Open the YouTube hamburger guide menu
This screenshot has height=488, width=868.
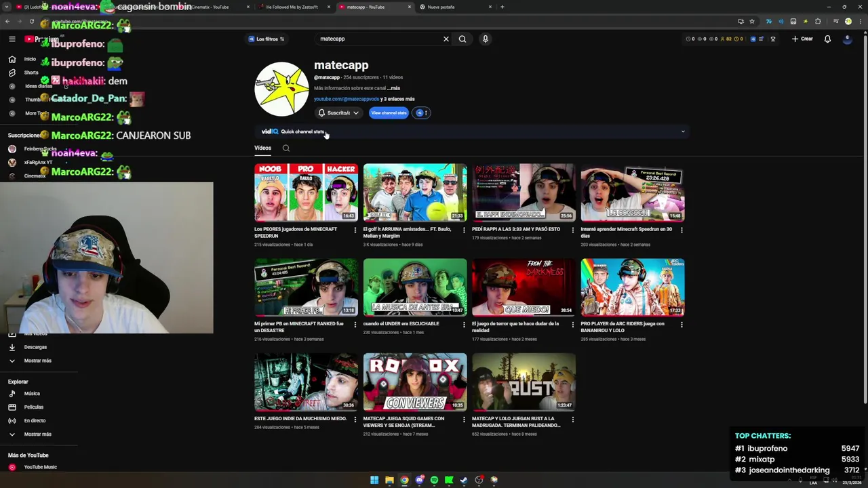(x=12, y=39)
